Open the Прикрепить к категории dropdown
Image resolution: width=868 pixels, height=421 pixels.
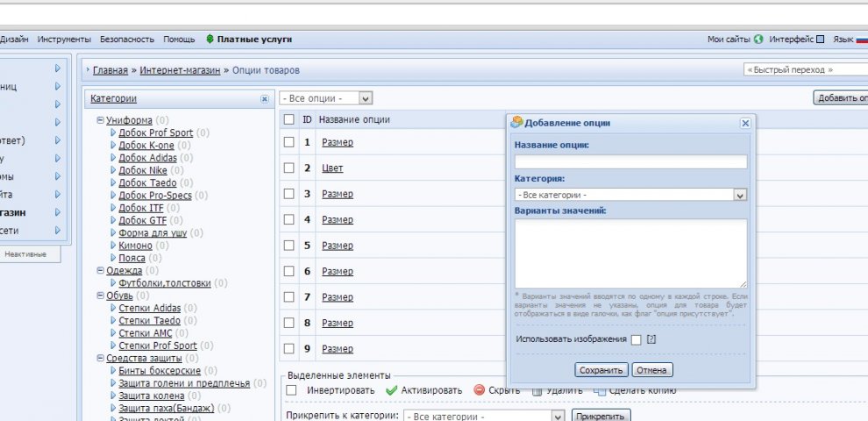coord(484,417)
